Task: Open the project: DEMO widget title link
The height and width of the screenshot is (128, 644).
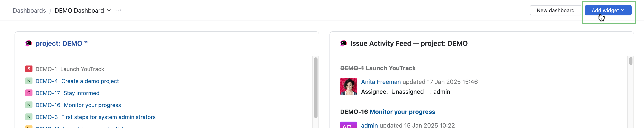Action: click(x=59, y=44)
